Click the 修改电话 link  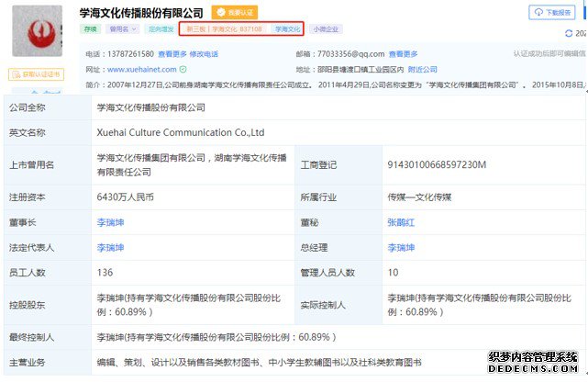tap(204, 54)
